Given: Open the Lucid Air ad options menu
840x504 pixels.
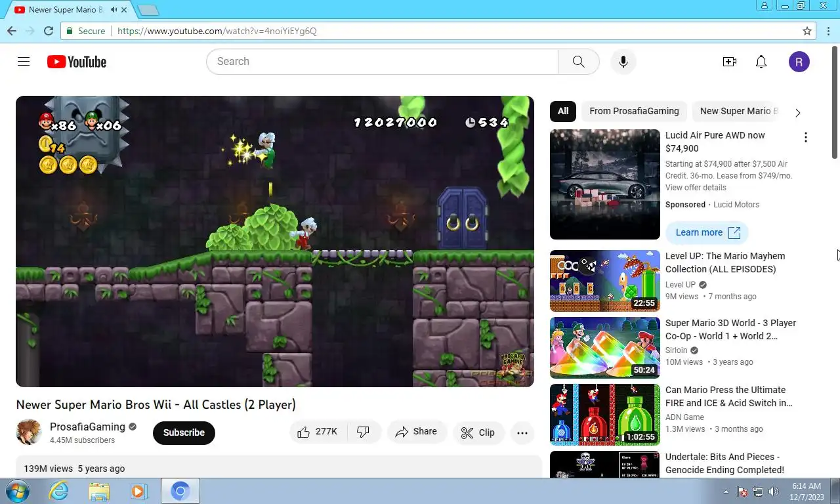Looking at the screenshot, I should point(805,137).
